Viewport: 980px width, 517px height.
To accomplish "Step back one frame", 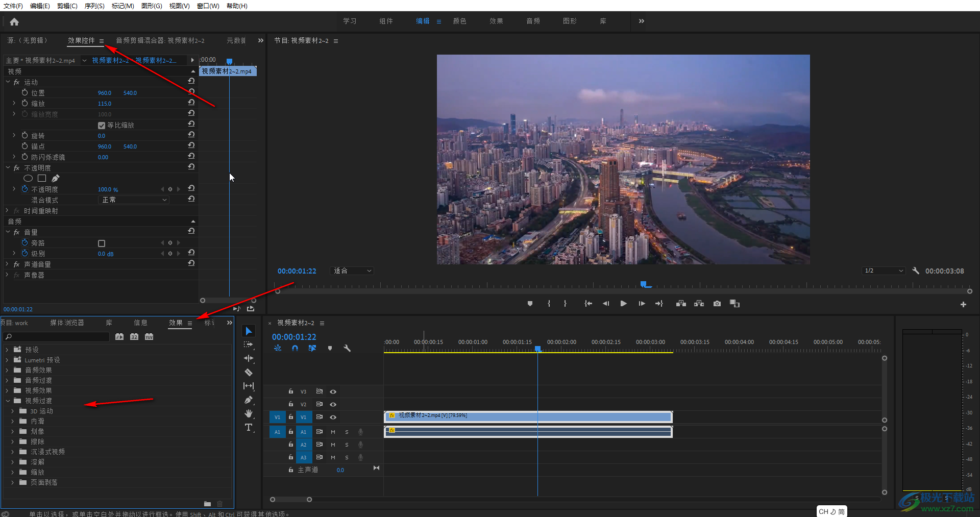I will point(606,304).
